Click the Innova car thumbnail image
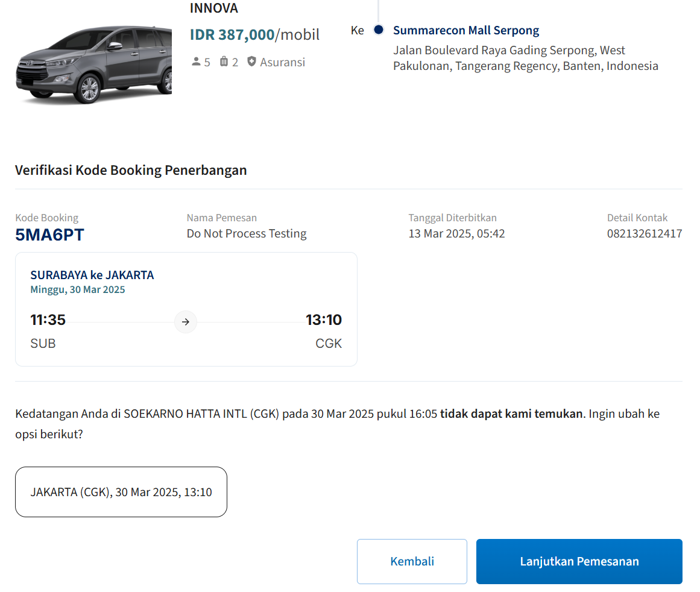The height and width of the screenshot is (592, 700). (93, 65)
